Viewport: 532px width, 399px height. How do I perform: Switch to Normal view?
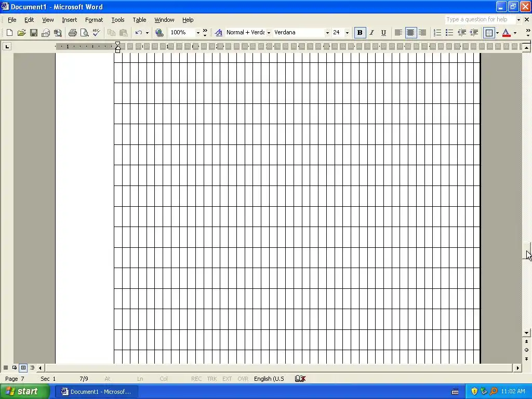pos(5,367)
